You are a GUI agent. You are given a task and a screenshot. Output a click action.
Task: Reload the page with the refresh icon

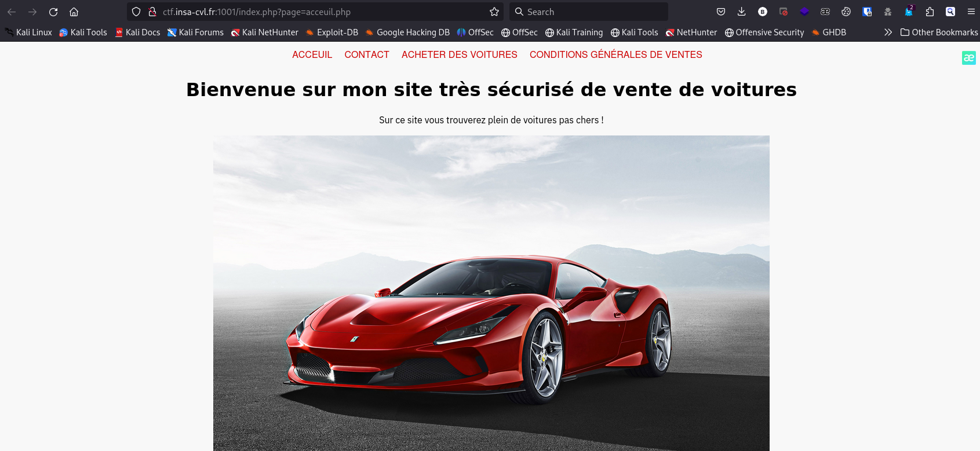pyautogui.click(x=53, y=12)
